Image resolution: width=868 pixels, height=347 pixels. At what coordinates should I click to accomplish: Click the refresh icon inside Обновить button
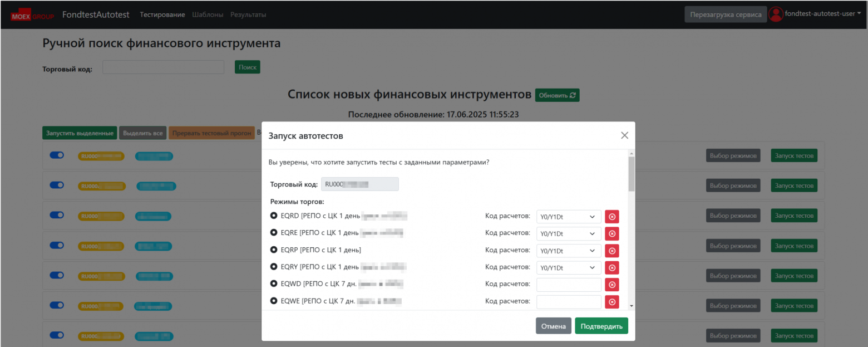pos(572,95)
